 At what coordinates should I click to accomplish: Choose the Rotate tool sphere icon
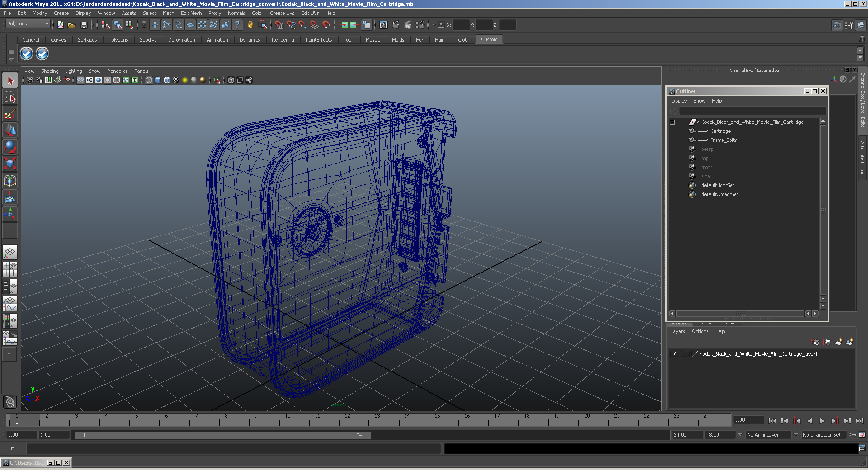[x=10, y=147]
